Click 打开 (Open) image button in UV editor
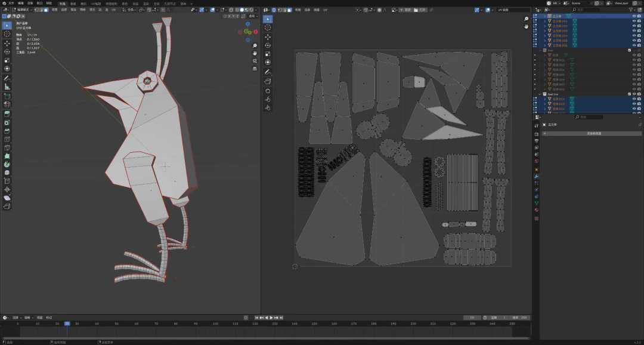Viewport: 644px width, 345px height. (x=420, y=10)
